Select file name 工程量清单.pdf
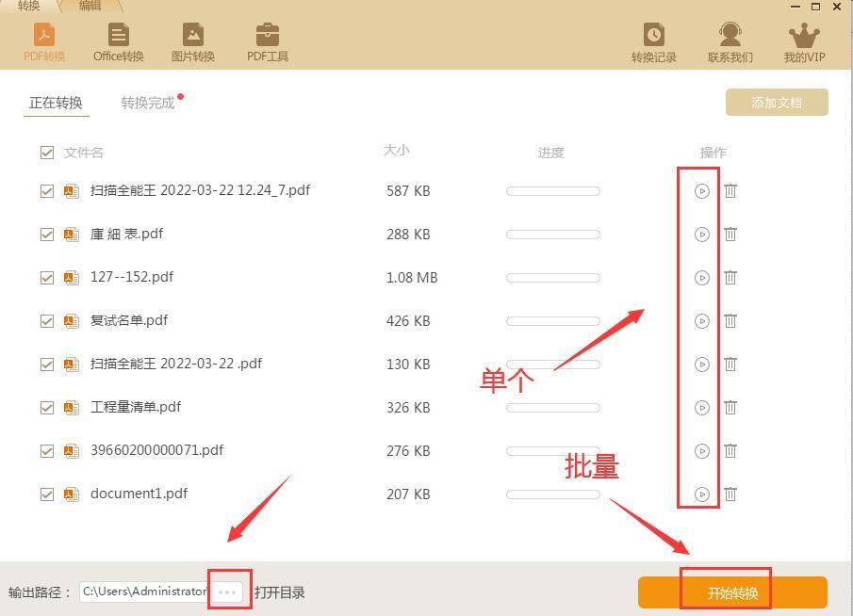 pos(136,407)
